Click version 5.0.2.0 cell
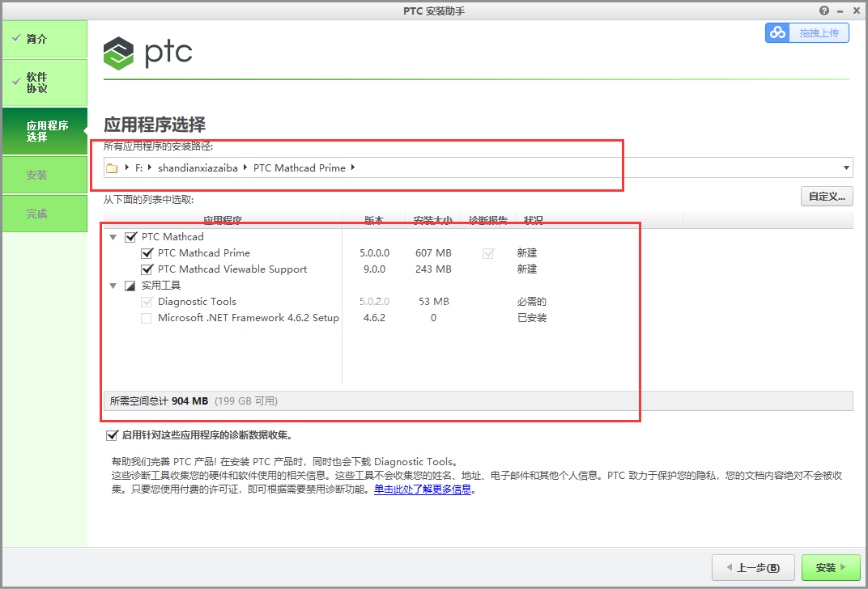868x589 pixels. coord(375,302)
